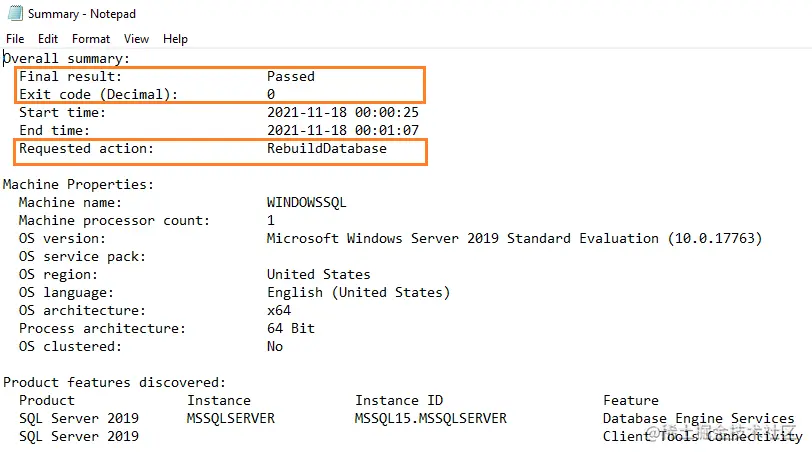Click the 'x64' architecture value

click(279, 311)
